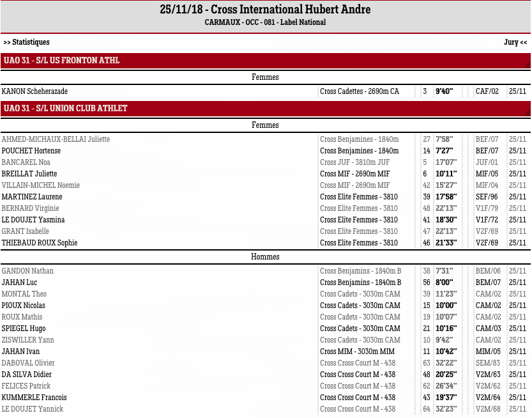Screen dimensions: 532x418
Task: Click the 9'40'' time result
Action: tap(444, 91)
